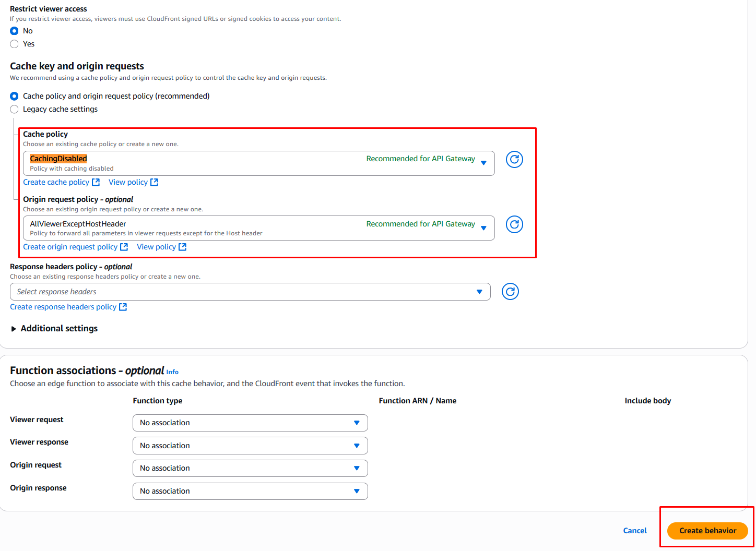Choose Legacy cache settings option
The image size is (756, 551).
click(15, 109)
